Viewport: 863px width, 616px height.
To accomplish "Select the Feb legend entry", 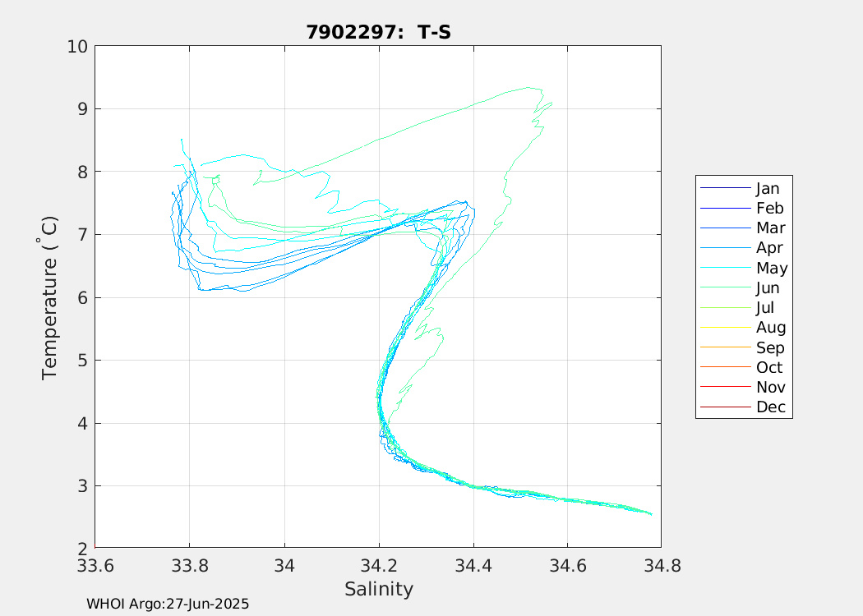I will coord(742,208).
